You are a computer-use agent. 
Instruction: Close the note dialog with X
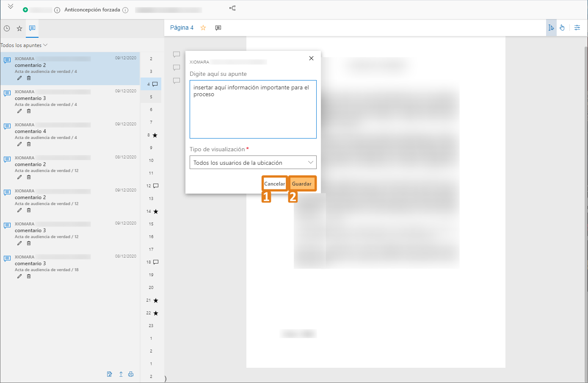(311, 58)
